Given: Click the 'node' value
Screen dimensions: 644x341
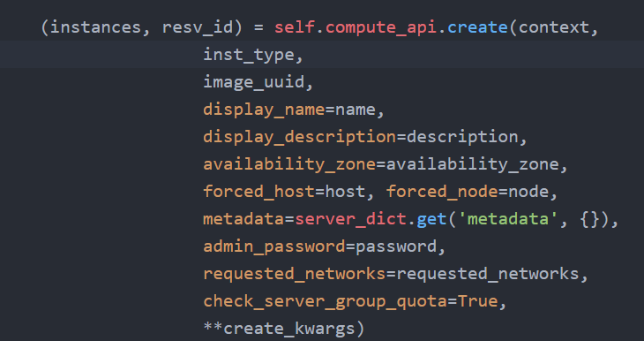Looking at the screenshot, I should (x=528, y=192).
